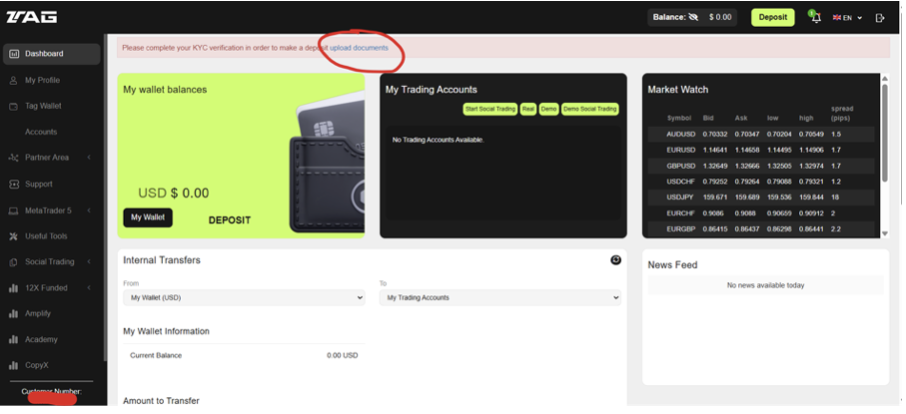Expand the MetaTrader 5 chevron
This screenshot has width=906, height=414.
[89, 211]
